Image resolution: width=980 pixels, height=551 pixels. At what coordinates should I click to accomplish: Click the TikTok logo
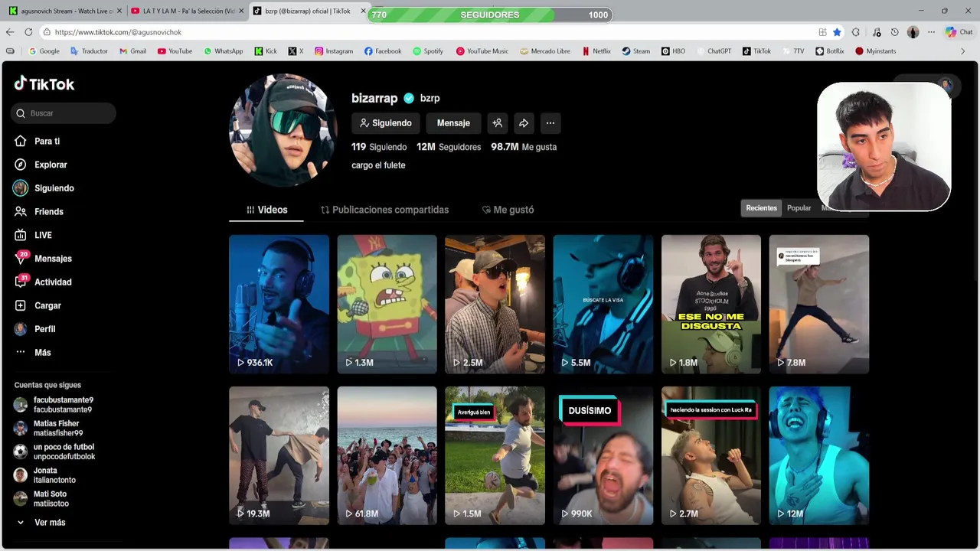(x=44, y=83)
